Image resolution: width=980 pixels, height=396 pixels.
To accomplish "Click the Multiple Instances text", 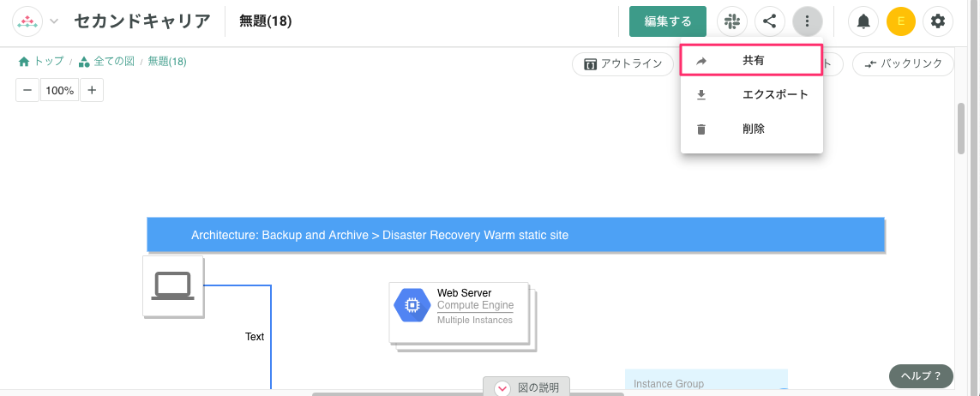I will tap(475, 320).
